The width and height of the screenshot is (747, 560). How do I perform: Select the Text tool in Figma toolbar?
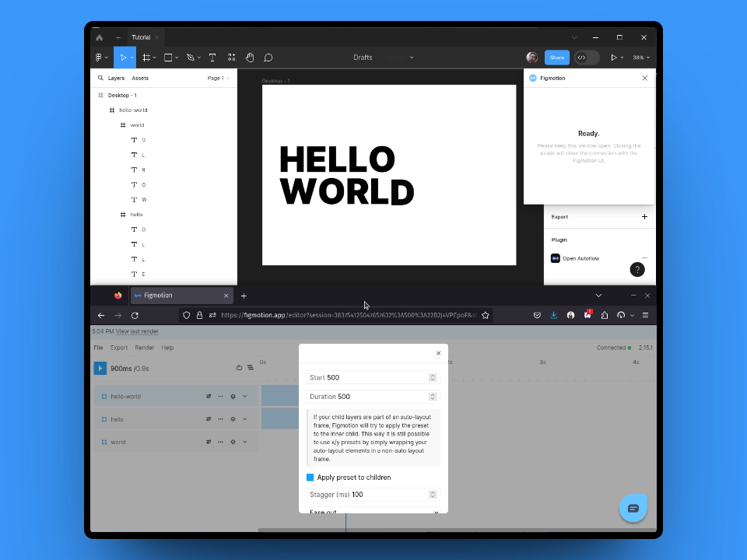(212, 58)
